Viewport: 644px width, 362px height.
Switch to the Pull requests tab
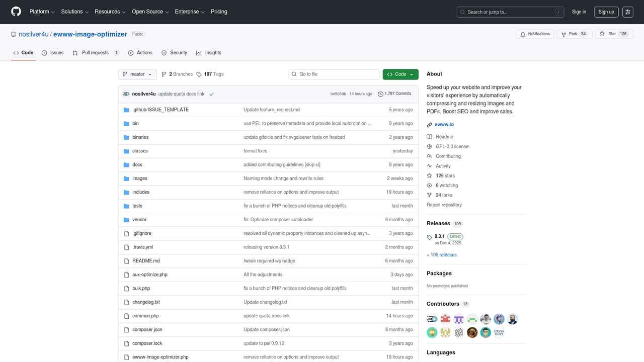[x=95, y=53]
